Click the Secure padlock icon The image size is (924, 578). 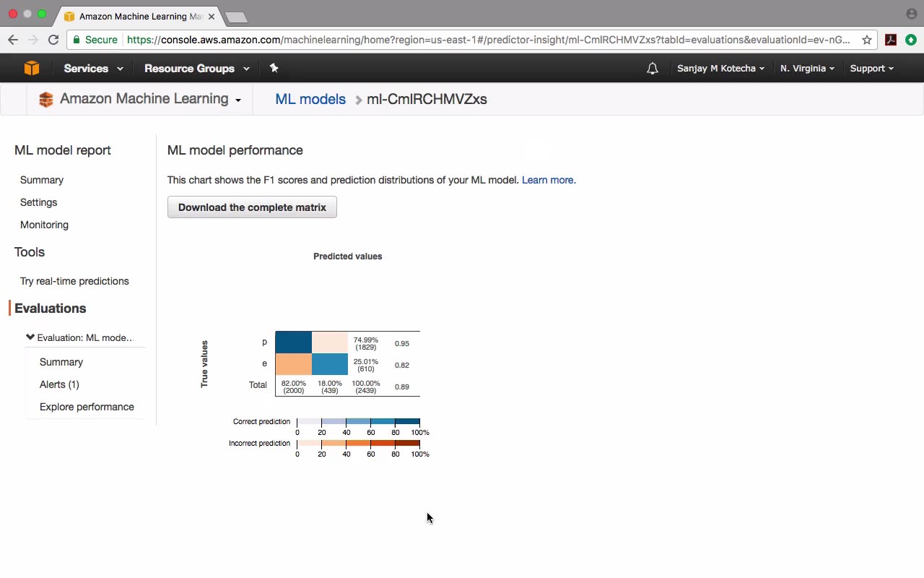tap(77, 40)
